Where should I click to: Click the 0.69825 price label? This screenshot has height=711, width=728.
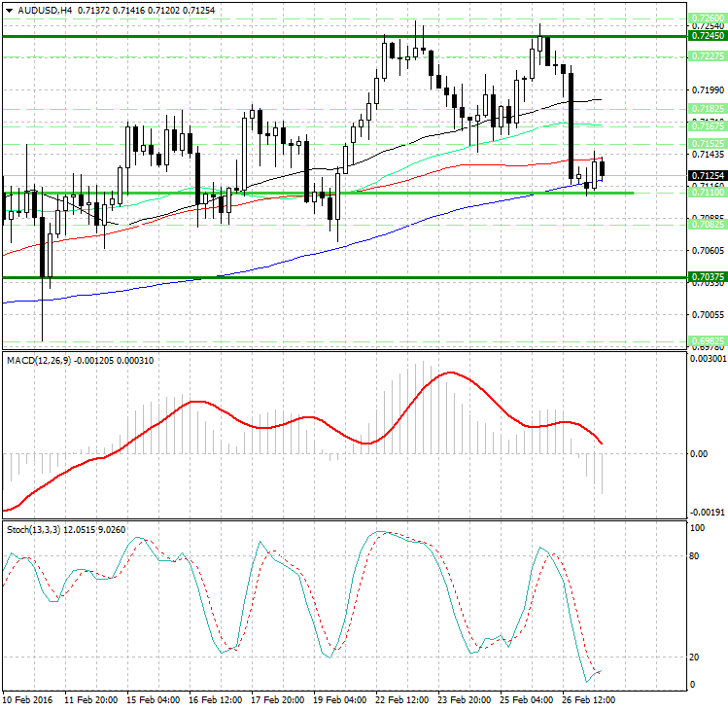tap(706, 340)
